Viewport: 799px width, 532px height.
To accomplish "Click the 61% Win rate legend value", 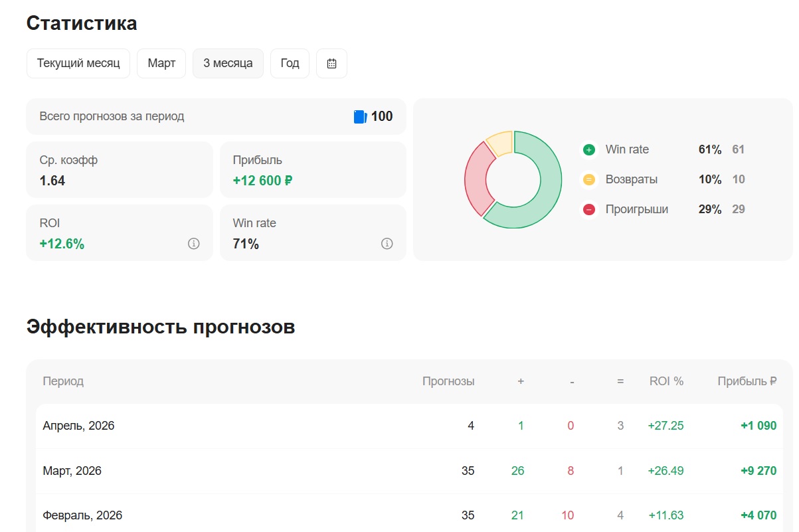I will coord(710,149).
